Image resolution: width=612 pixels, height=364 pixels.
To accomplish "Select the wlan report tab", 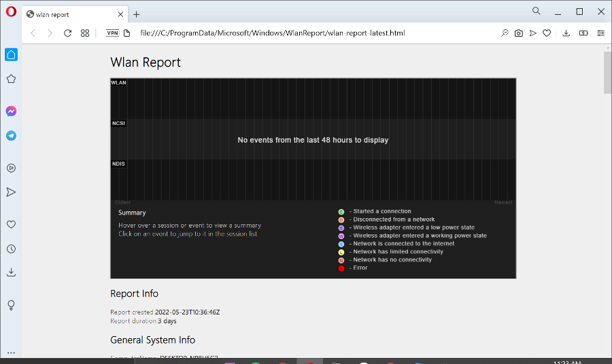I will coord(75,14).
